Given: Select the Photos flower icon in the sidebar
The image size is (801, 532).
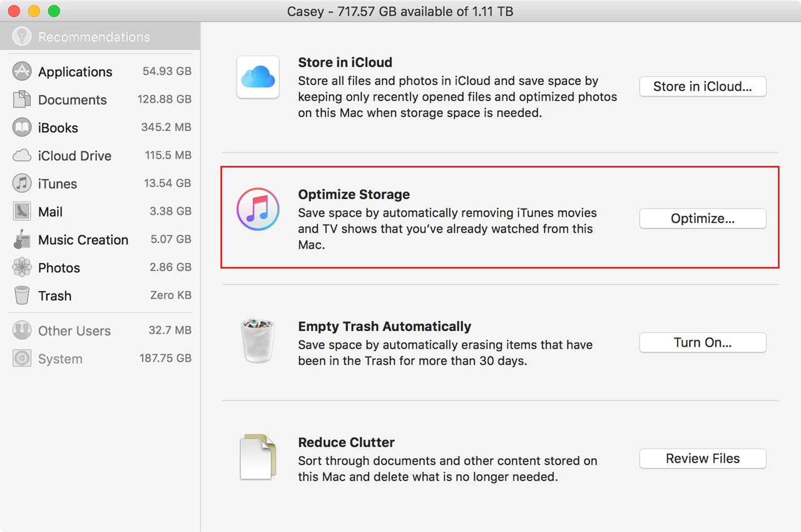Looking at the screenshot, I should [22, 268].
